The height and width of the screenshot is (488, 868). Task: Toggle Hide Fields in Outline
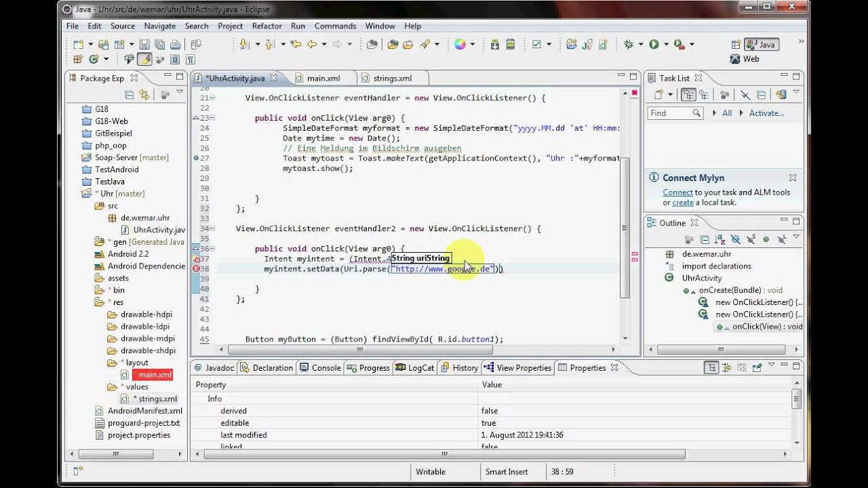tap(736, 239)
